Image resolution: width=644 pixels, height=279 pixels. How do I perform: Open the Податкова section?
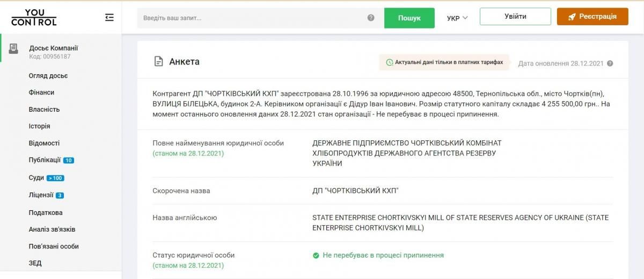pos(46,212)
